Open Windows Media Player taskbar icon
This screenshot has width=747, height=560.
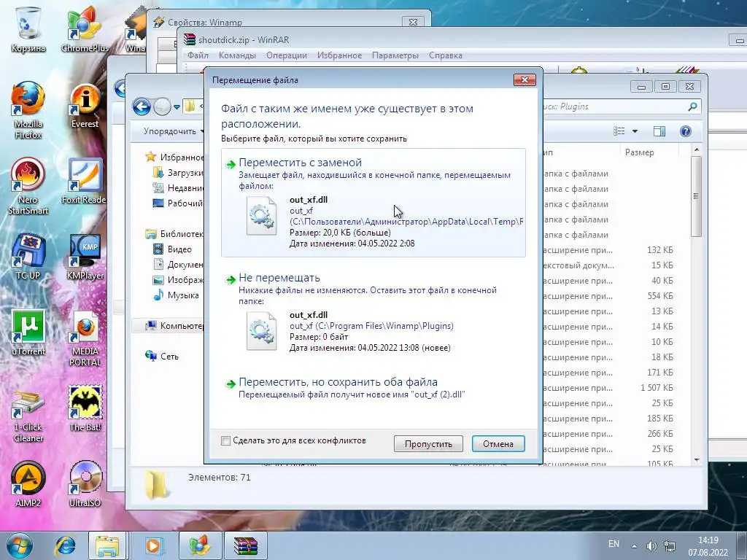(x=153, y=545)
